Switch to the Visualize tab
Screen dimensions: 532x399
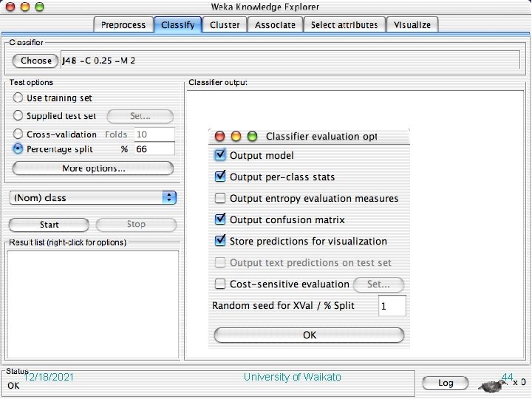coord(412,25)
